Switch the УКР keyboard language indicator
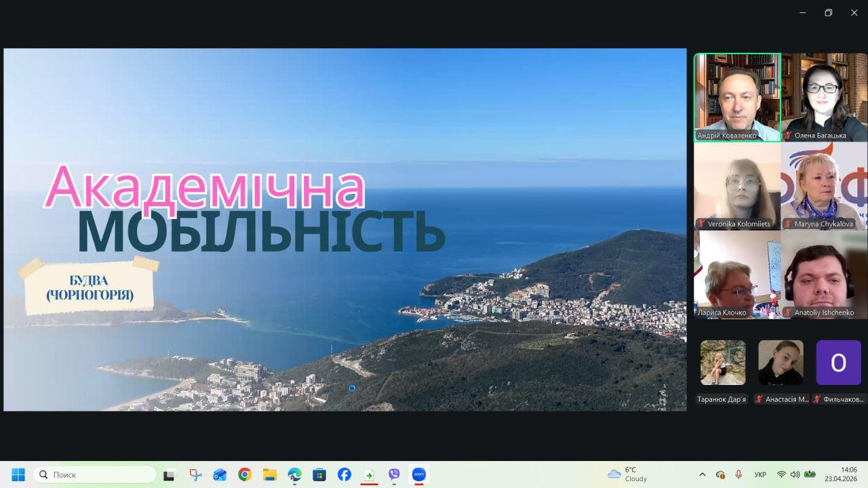 coord(760,474)
